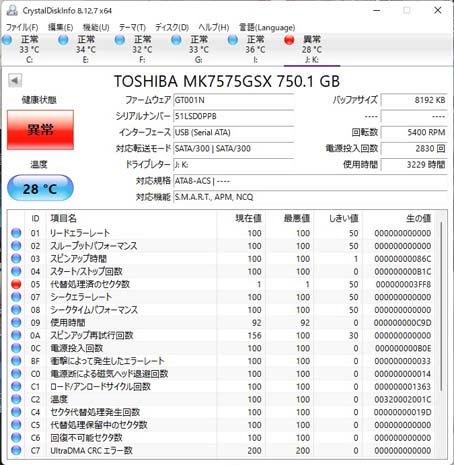
Task: Click the blue 28 °C temperature button
Action: 40,188
